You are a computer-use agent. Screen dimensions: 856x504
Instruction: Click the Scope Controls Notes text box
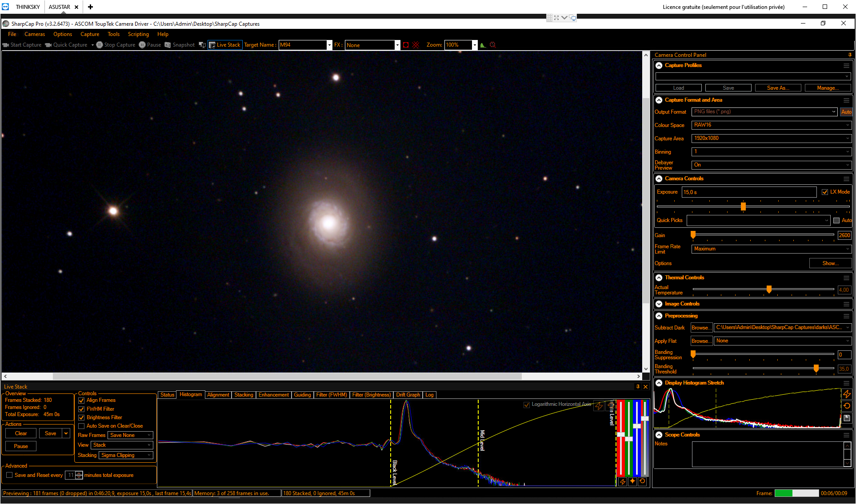tap(768, 455)
